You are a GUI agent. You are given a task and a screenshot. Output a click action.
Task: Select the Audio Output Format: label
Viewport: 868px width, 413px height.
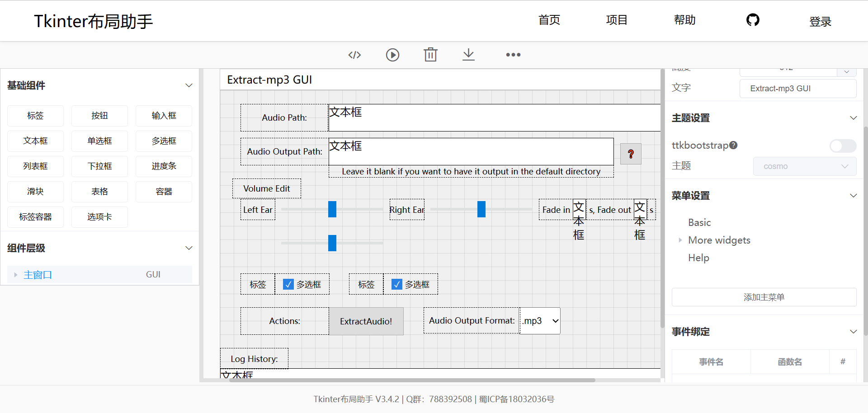(x=472, y=320)
